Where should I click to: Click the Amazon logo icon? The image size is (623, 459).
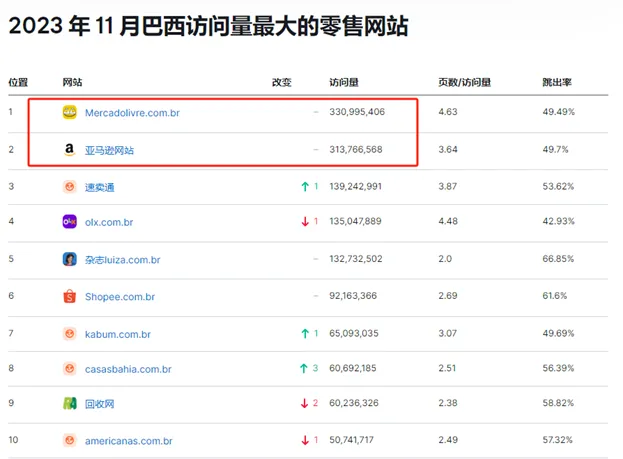pos(70,150)
